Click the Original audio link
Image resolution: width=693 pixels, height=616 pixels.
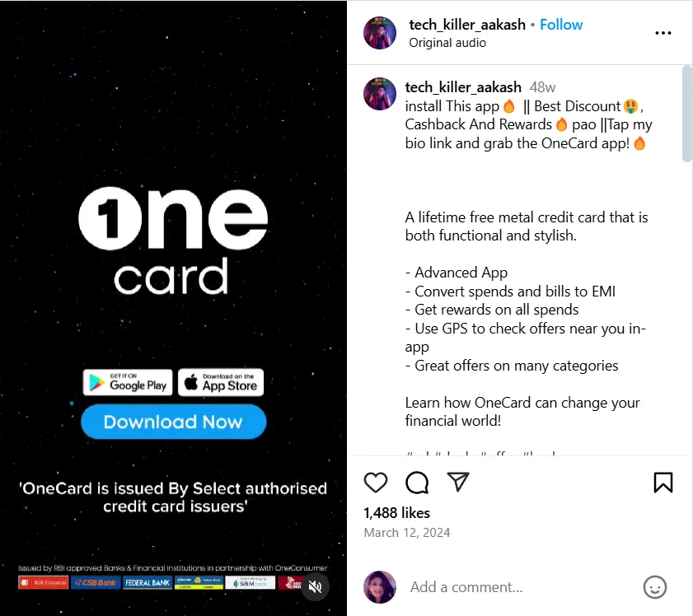tap(447, 43)
